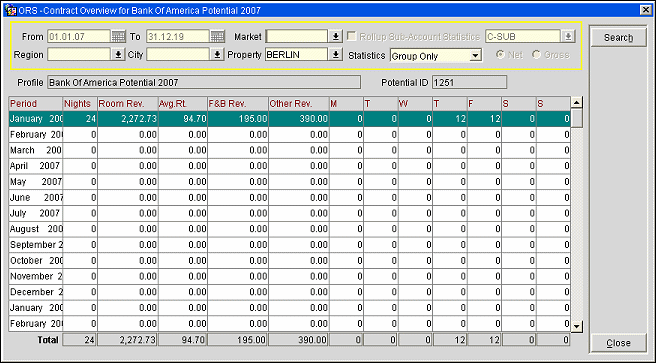Click the Close button

(x=618, y=343)
